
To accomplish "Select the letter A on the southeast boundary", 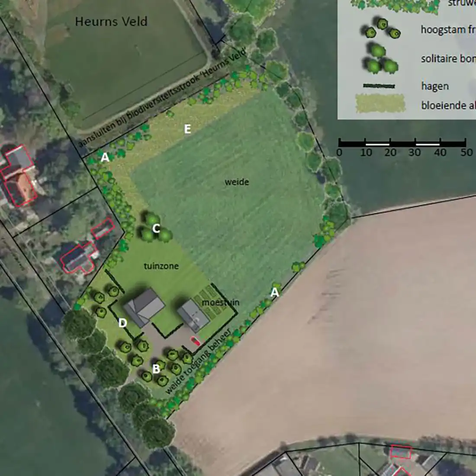I will (275, 292).
